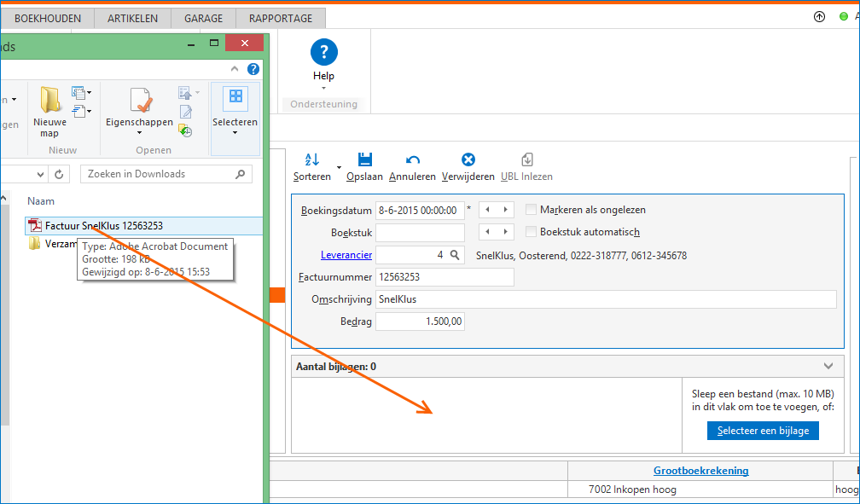Click the edit pencil icon in Openen group
The height and width of the screenshot is (504, 860).
point(186,112)
